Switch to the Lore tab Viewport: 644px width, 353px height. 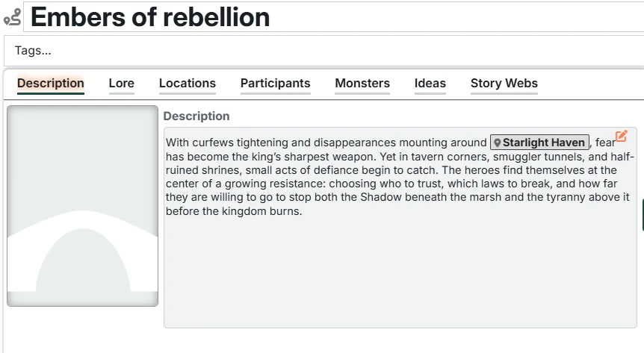(121, 84)
